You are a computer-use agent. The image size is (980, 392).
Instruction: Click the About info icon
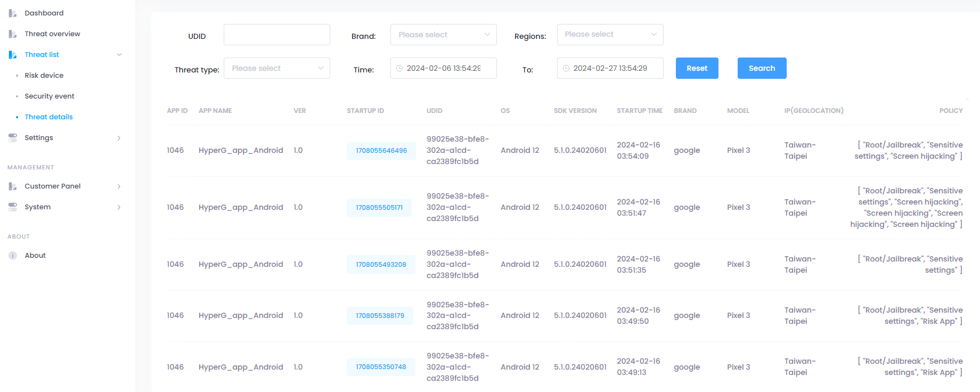(13, 256)
